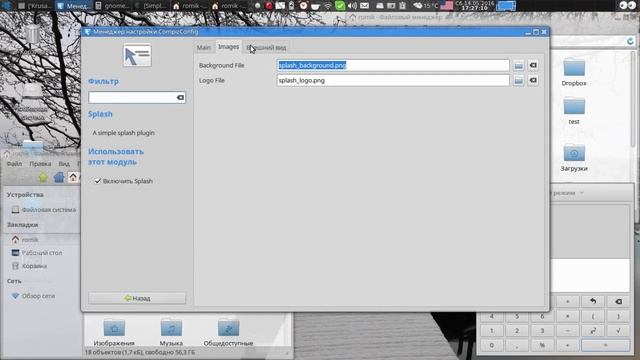Click the calculator backspace button
The width and height of the screenshot is (640, 360).
pos(618,301)
